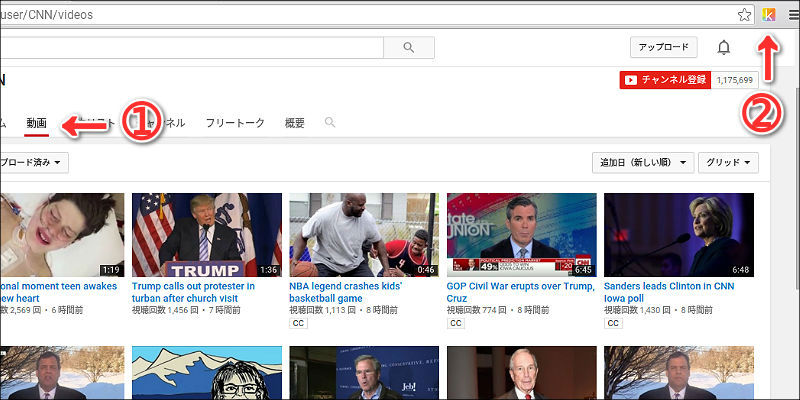
Task: Focus the YouTube search field
Action: (192, 47)
